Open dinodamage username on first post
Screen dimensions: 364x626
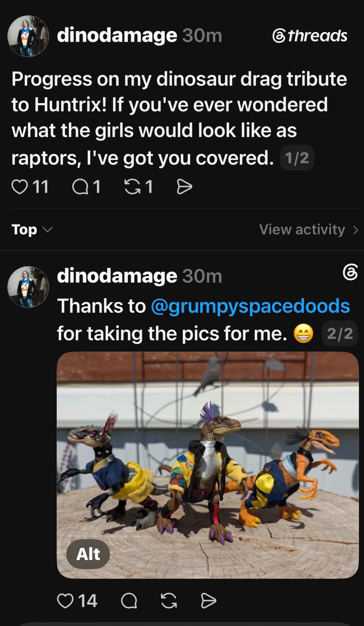(117, 35)
